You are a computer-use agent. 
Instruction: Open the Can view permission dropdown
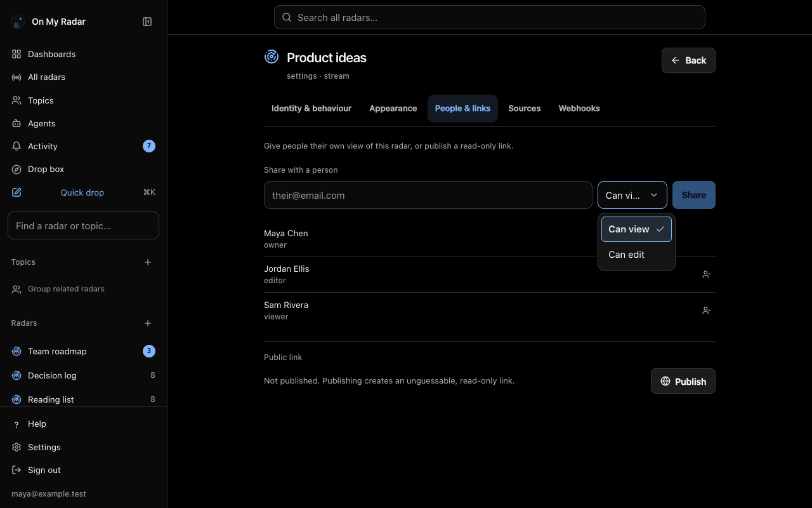click(x=632, y=195)
